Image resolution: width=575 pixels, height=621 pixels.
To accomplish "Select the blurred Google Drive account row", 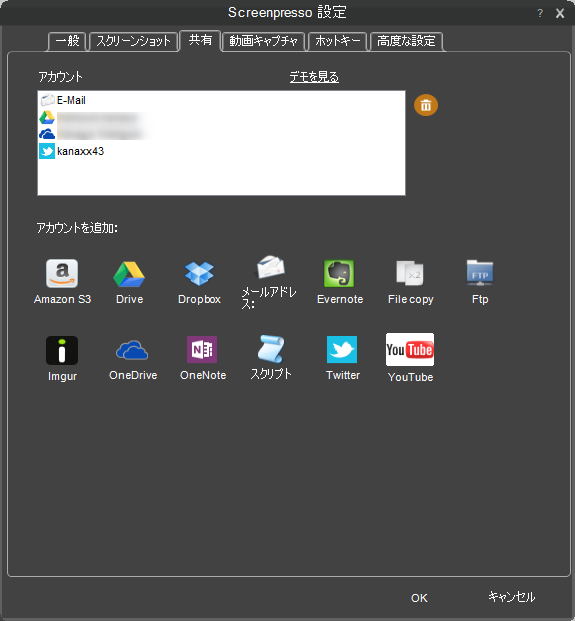I will [x=221, y=118].
